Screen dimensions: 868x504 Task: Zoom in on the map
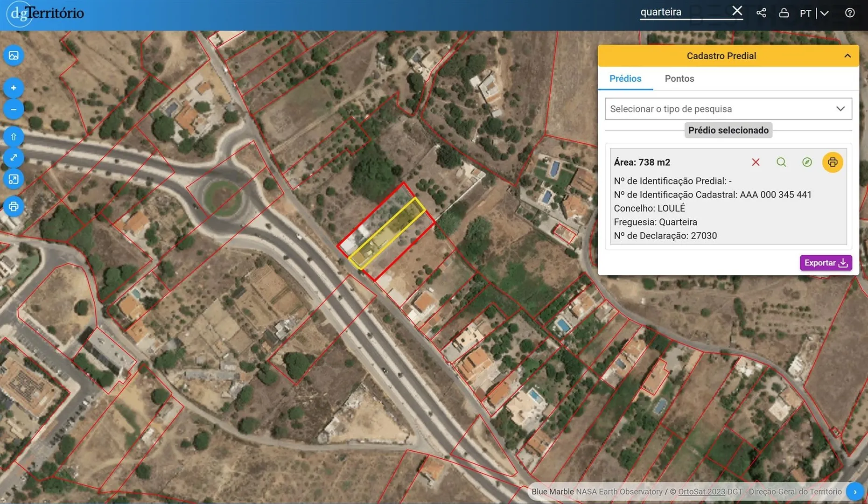click(x=14, y=88)
